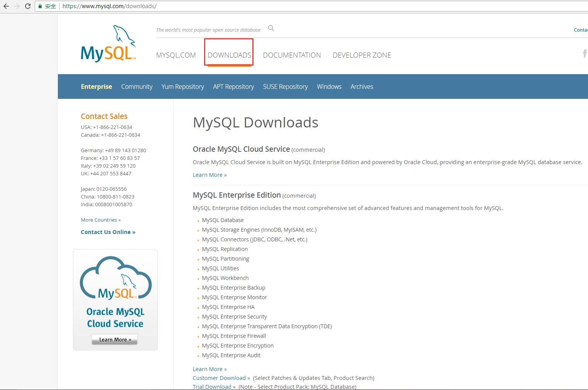Click the China phone number line
Screen dimensions: 588x390
(x=108, y=197)
